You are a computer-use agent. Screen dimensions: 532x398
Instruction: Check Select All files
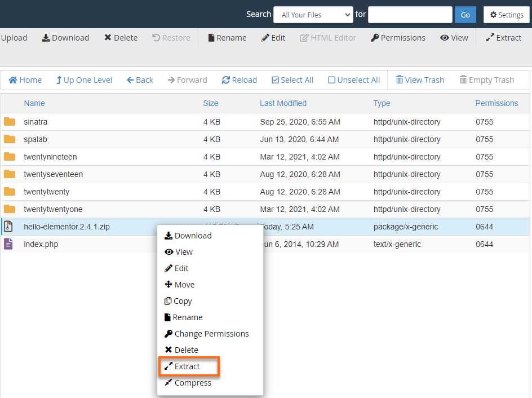[x=292, y=80]
